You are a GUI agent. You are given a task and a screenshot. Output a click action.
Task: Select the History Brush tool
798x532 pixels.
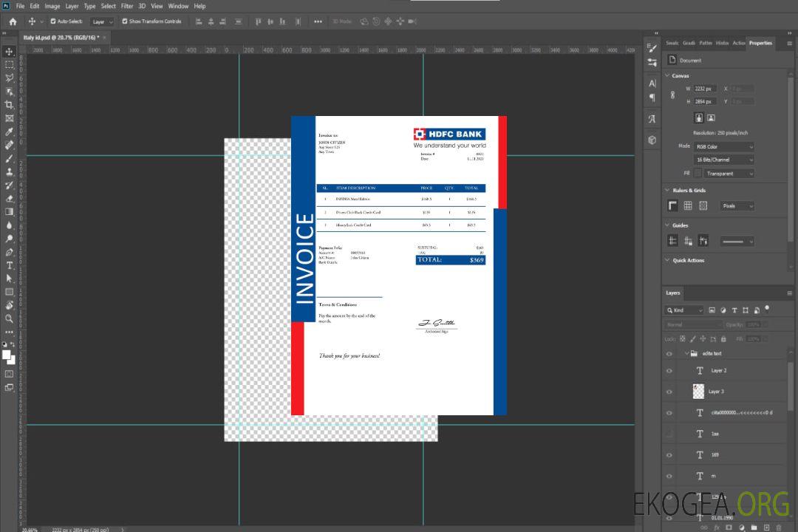pos(9,185)
